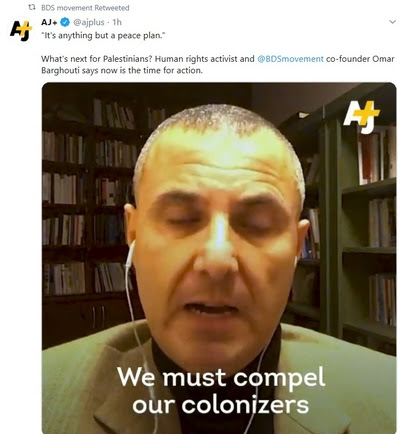The image size is (400, 434).
Task: Click the quote "It's anything but a peace plan."
Action: [103, 36]
